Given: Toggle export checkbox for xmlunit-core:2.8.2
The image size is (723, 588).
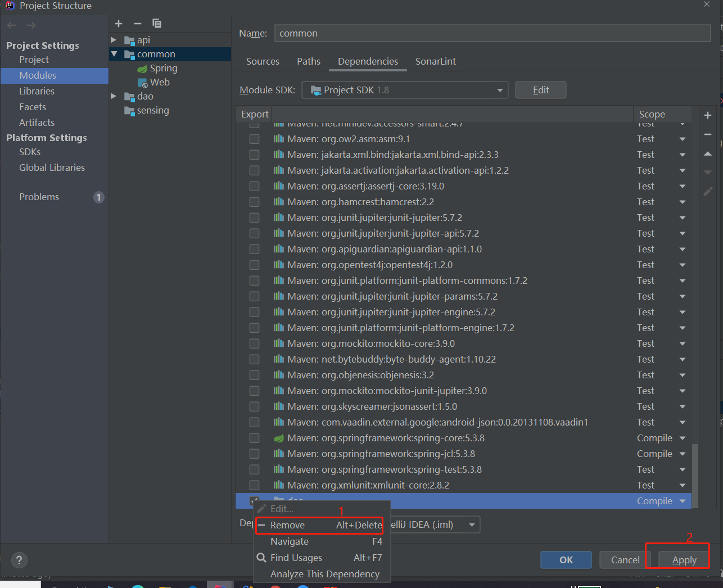Looking at the screenshot, I should click(255, 485).
